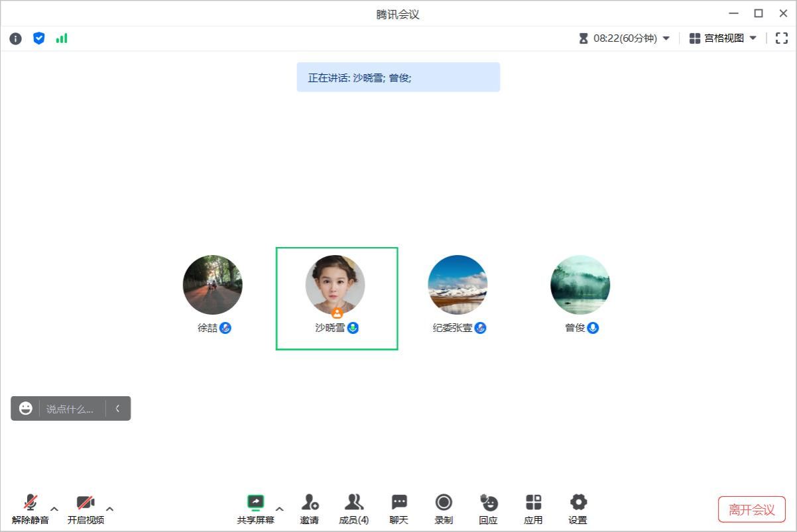Click the Leave Meeting (离开会议) button
The height and width of the screenshot is (532, 797).
751,509
